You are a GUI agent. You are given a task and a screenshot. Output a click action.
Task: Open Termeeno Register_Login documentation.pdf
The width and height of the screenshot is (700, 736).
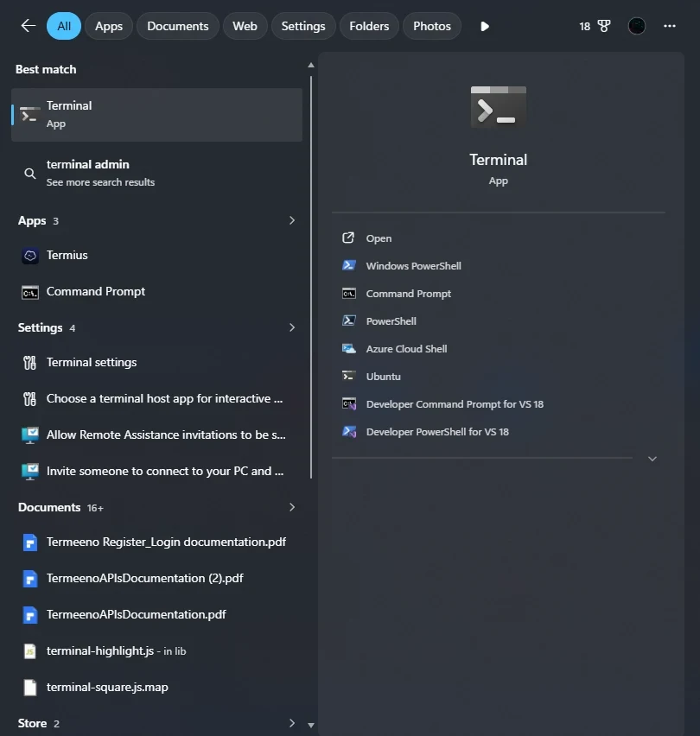click(x=156, y=542)
